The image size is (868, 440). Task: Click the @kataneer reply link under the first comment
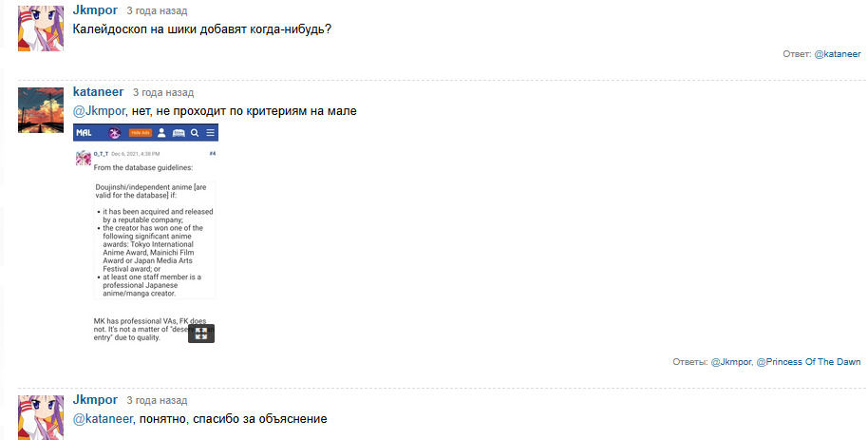(837, 54)
